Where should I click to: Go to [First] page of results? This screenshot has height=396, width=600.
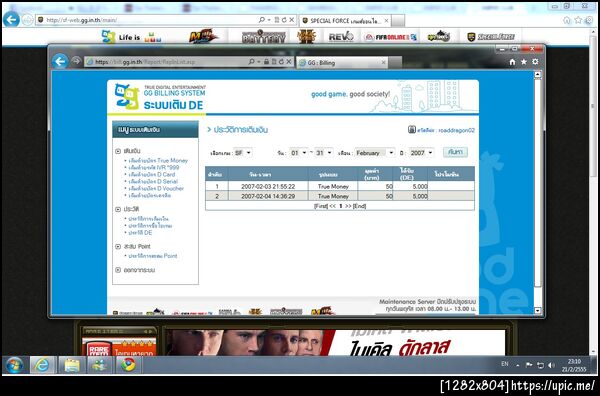321,206
